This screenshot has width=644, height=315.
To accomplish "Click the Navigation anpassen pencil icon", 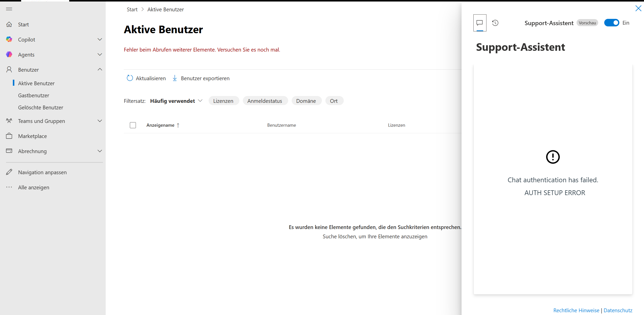I will 9,172.
